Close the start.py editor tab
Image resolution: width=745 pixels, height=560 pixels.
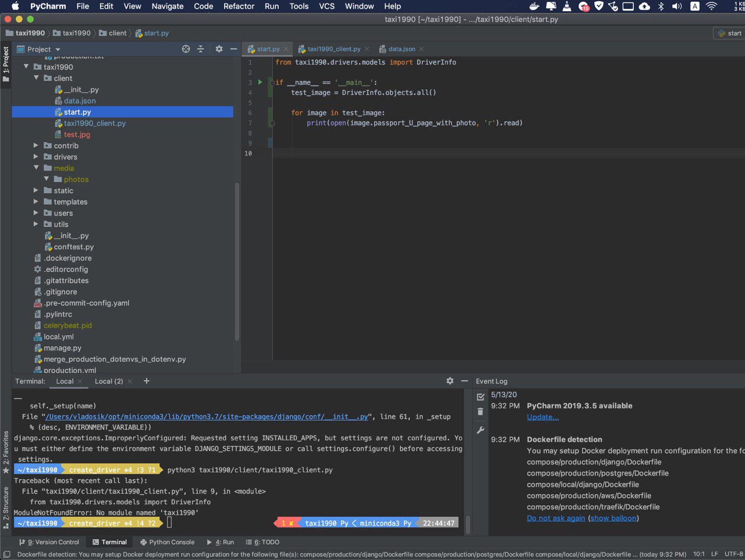[286, 49]
